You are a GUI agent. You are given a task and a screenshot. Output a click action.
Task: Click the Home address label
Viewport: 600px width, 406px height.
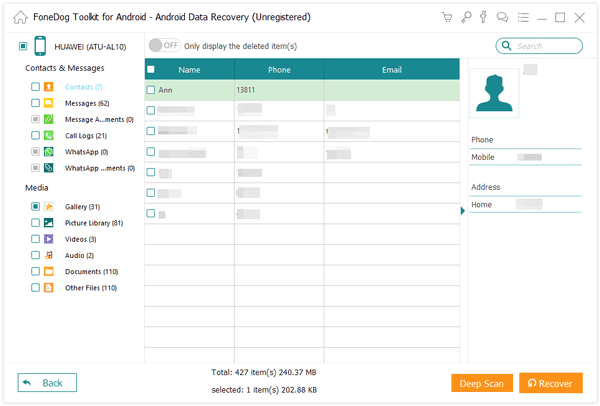click(481, 205)
